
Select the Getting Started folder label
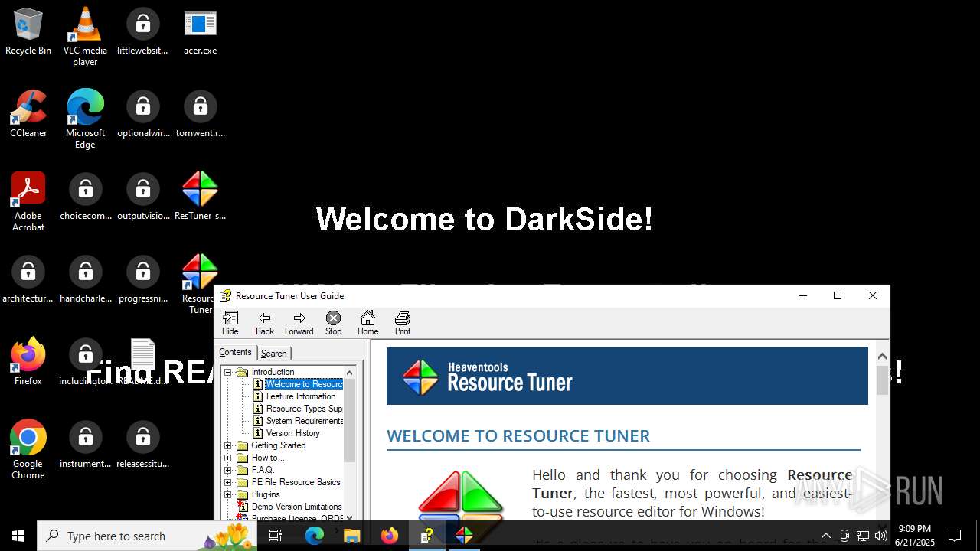point(279,445)
